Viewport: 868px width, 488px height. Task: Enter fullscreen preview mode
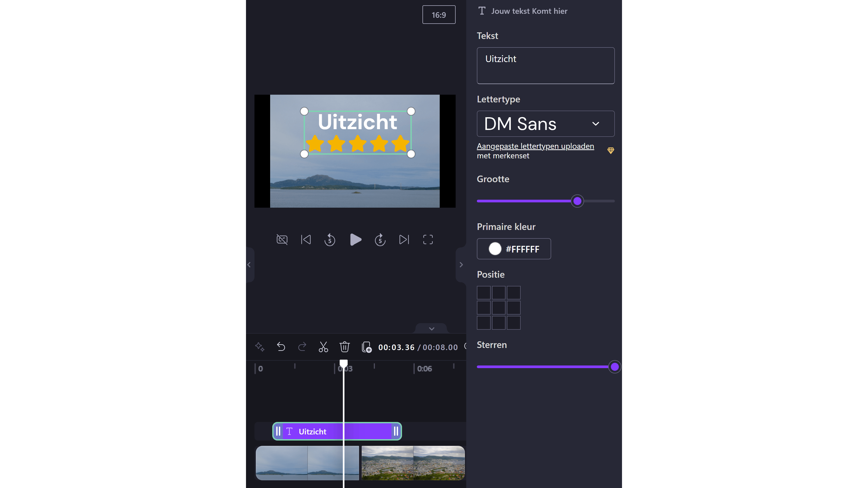(428, 240)
